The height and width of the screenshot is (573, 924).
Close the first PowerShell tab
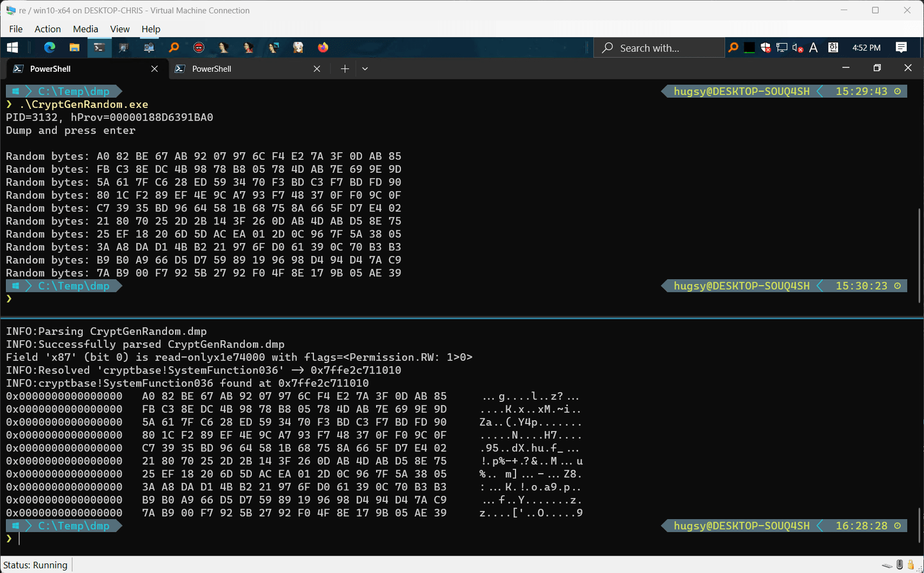(x=155, y=69)
